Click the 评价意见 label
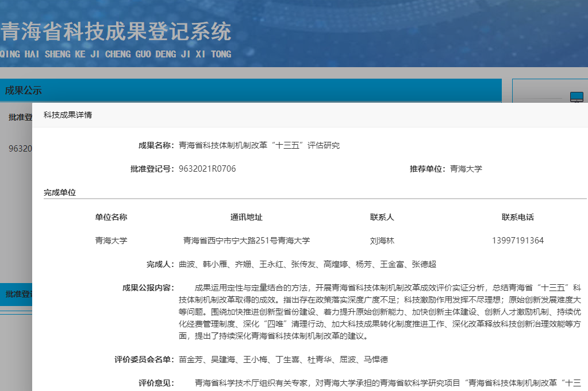 pyautogui.click(x=156, y=382)
